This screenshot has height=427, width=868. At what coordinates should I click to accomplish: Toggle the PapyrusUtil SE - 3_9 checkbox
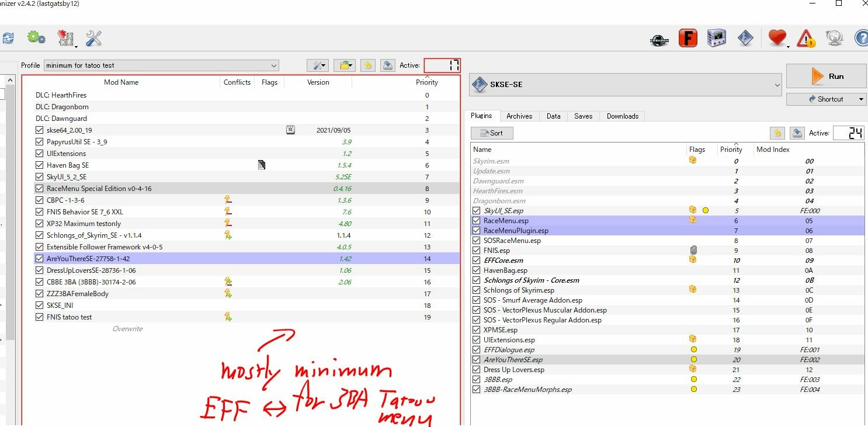[x=39, y=142]
